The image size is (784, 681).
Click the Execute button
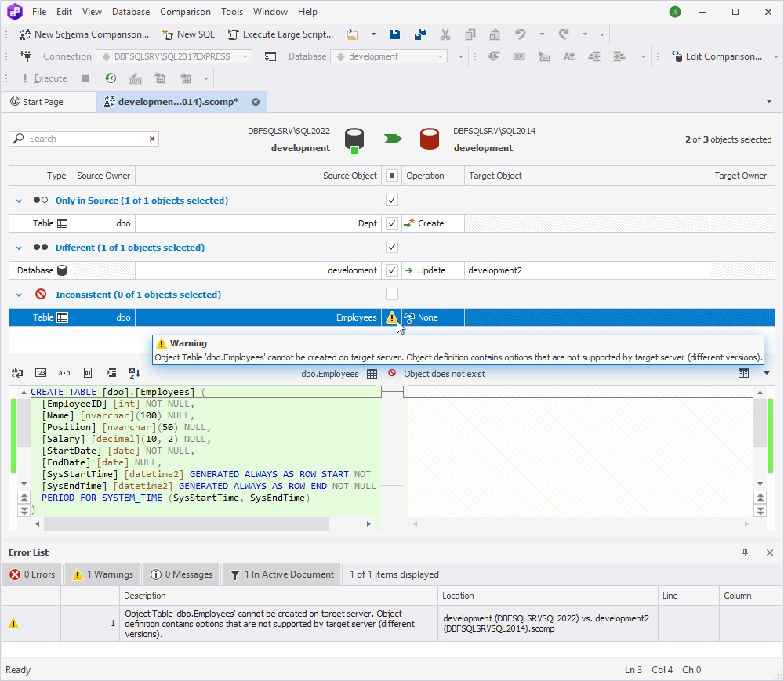(x=45, y=78)
